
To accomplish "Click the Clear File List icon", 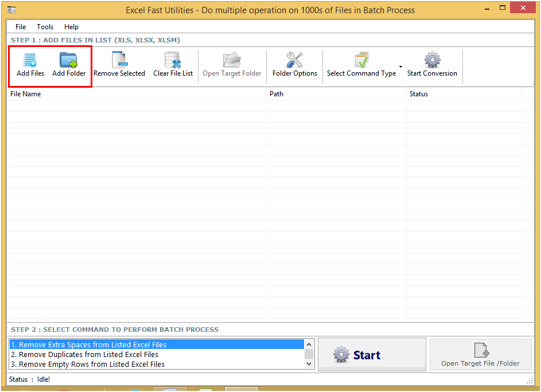I will [x=173, y=64].
